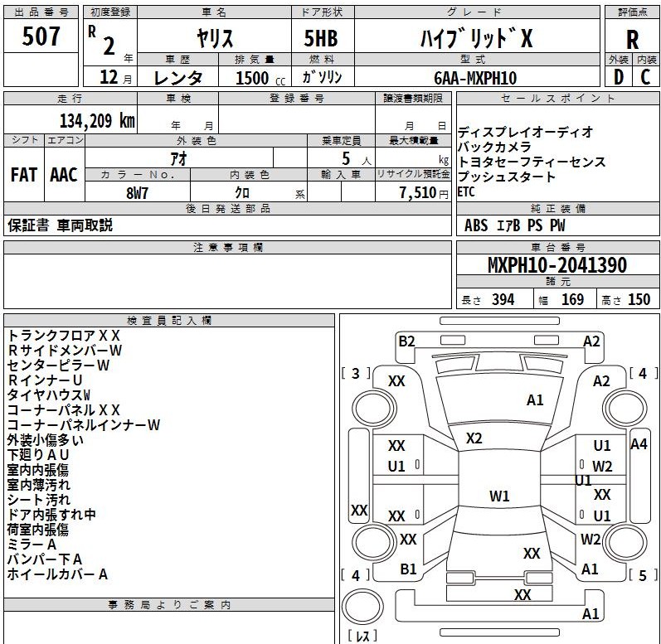This screenshot has width=661, height=644.
Task: Select the chassis number MXPH10-2041390
Action: click(x=557, y=265)
